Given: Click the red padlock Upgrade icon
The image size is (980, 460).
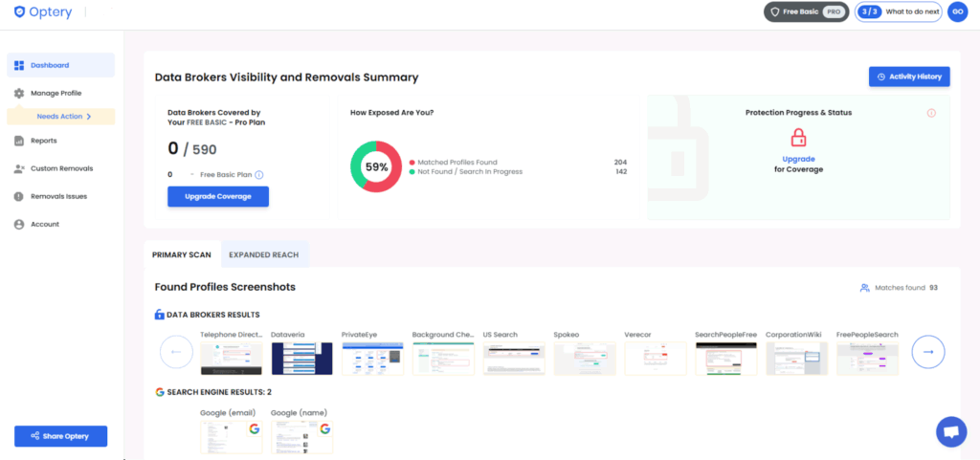Looking at the screenshot, I should tap(798, 138).
